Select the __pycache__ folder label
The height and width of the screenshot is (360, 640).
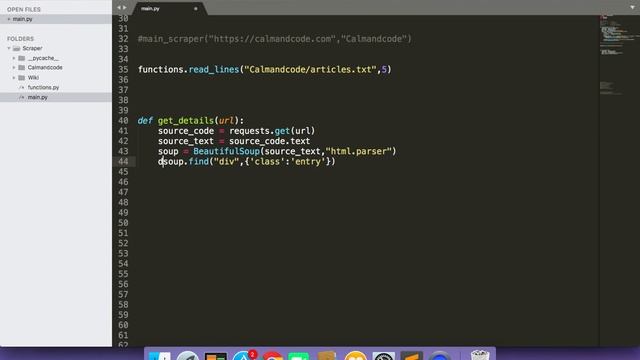(x=43, y=58)
